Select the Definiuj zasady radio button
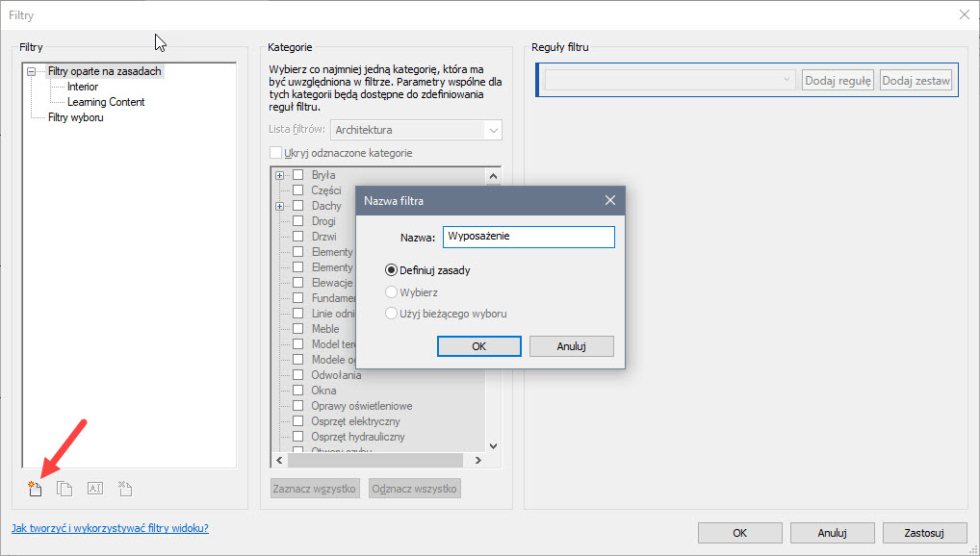Image resolution: width=980 pixels, height=556 pixels. tap(392, 270)
